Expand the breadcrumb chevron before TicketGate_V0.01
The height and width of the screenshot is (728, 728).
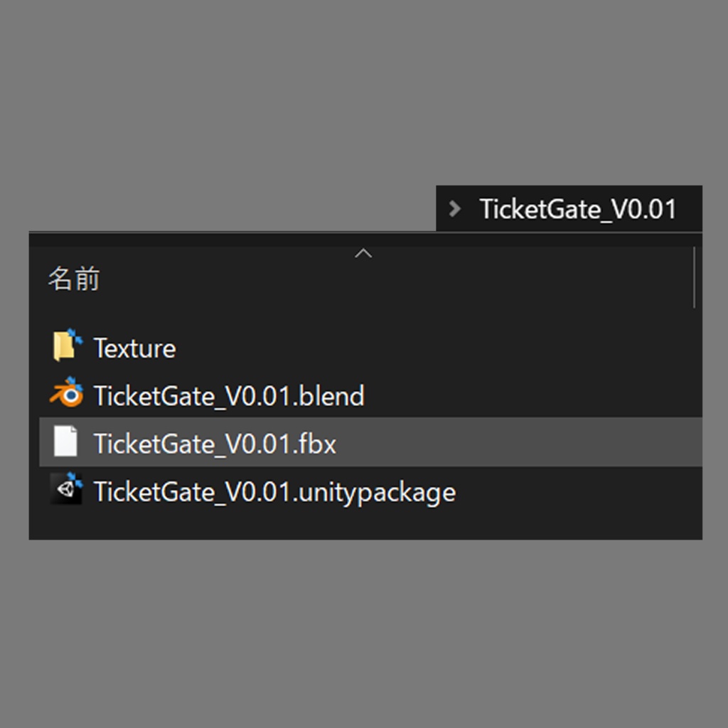tap(455, 209)
